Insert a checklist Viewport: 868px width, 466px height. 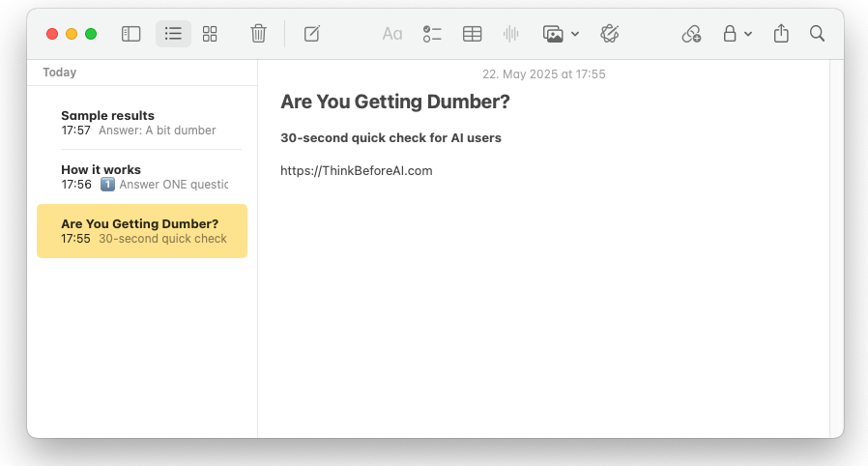[x=432, y=34]
